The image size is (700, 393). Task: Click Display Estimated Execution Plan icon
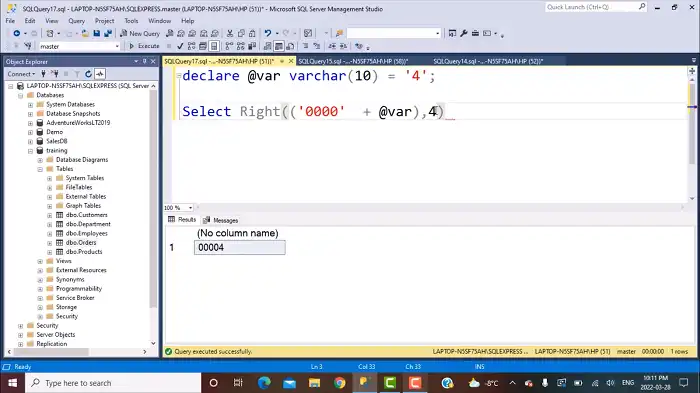[192, 46]
